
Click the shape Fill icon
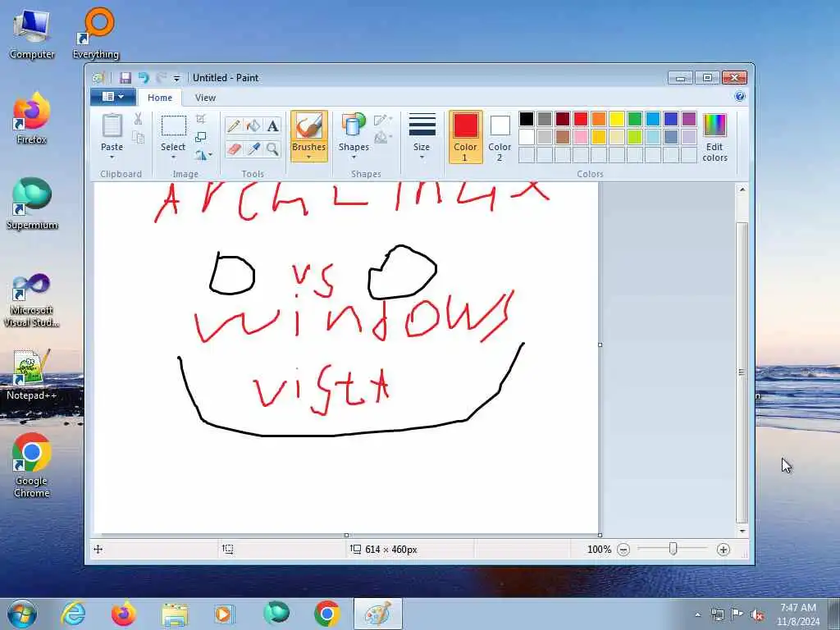tap(381, 138)
